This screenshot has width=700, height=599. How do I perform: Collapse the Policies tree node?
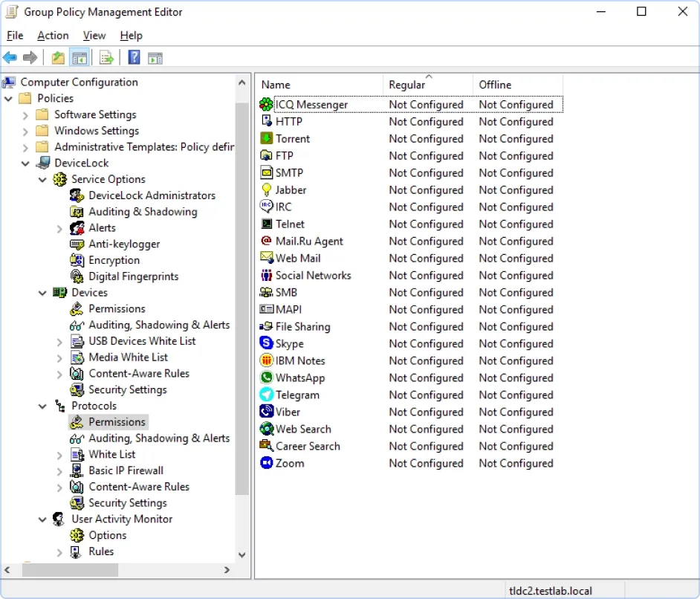8,99
